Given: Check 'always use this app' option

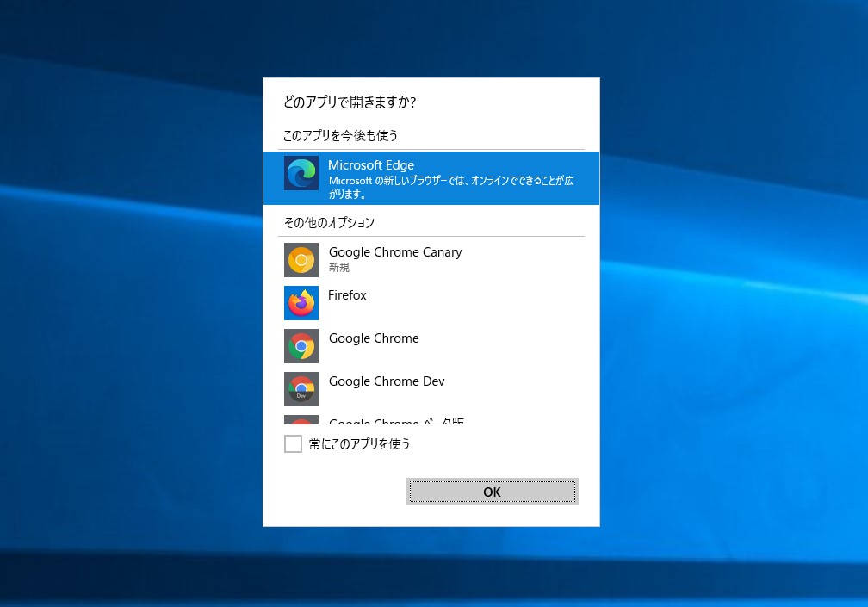Looking at the screenshot, I should [293, 443].
